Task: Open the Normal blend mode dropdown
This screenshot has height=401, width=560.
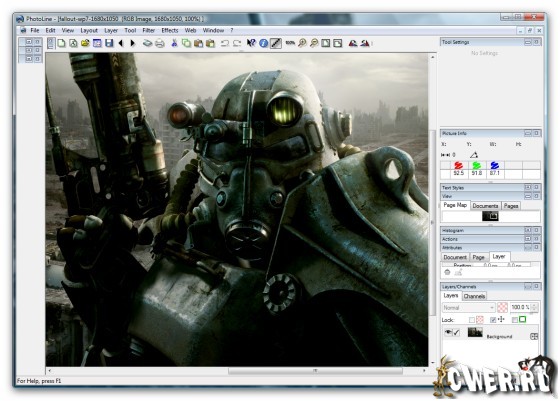Action: 469,307
